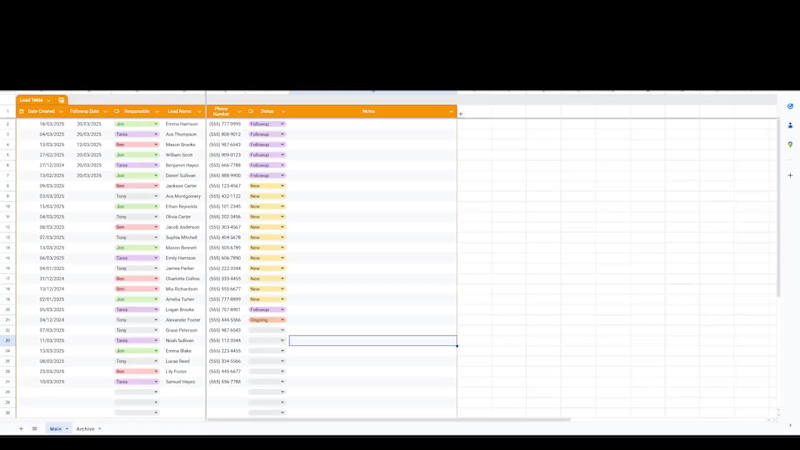This screenshot has height=450, width=800.
Task: Click the get add-ons plus icon in side panel
Action: point(790,175)
